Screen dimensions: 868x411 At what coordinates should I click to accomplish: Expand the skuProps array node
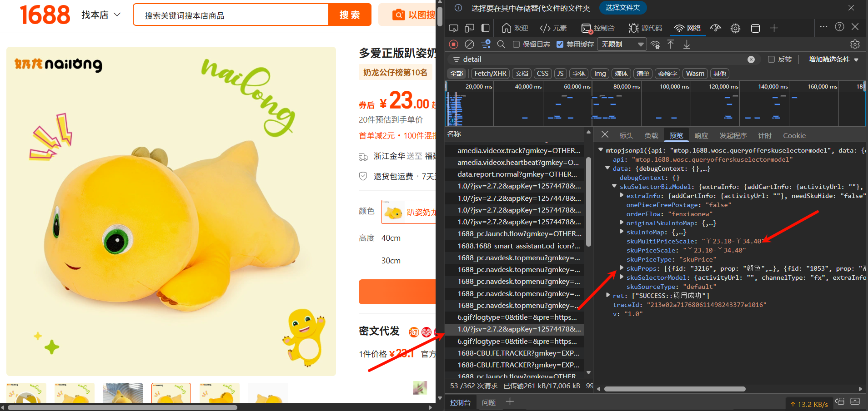(622, 268)
